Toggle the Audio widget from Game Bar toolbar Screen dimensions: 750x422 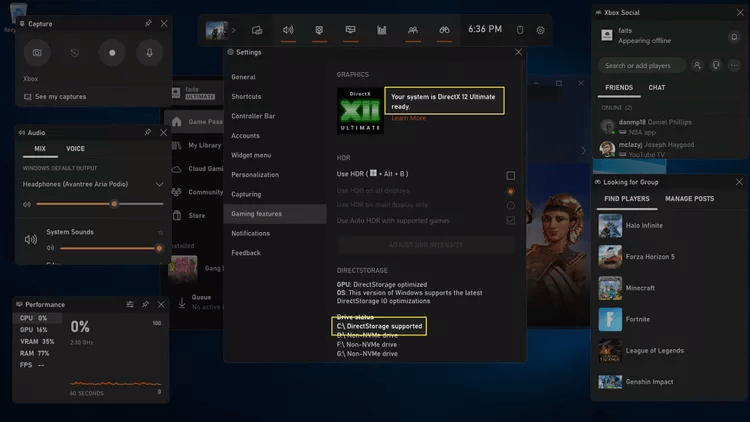point(288,30)
